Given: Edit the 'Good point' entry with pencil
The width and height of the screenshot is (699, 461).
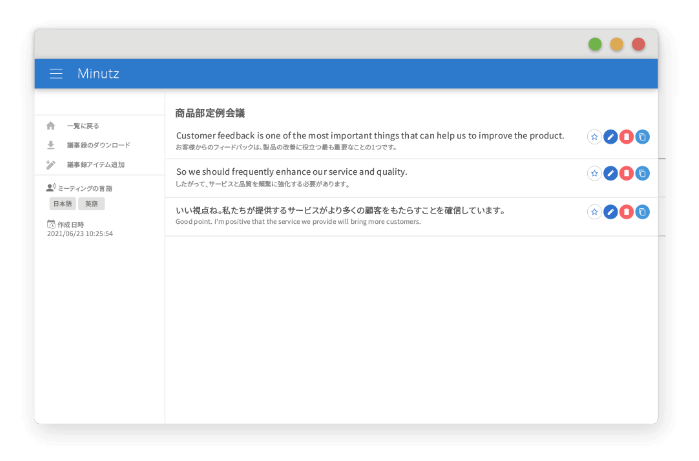Looking at the screenshot, I should click(610, 212).
